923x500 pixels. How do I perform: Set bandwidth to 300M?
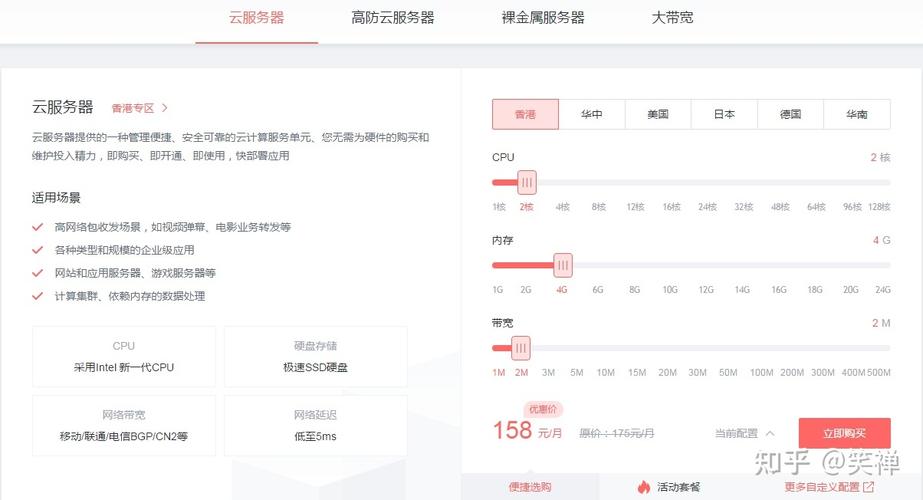[823, 373]
